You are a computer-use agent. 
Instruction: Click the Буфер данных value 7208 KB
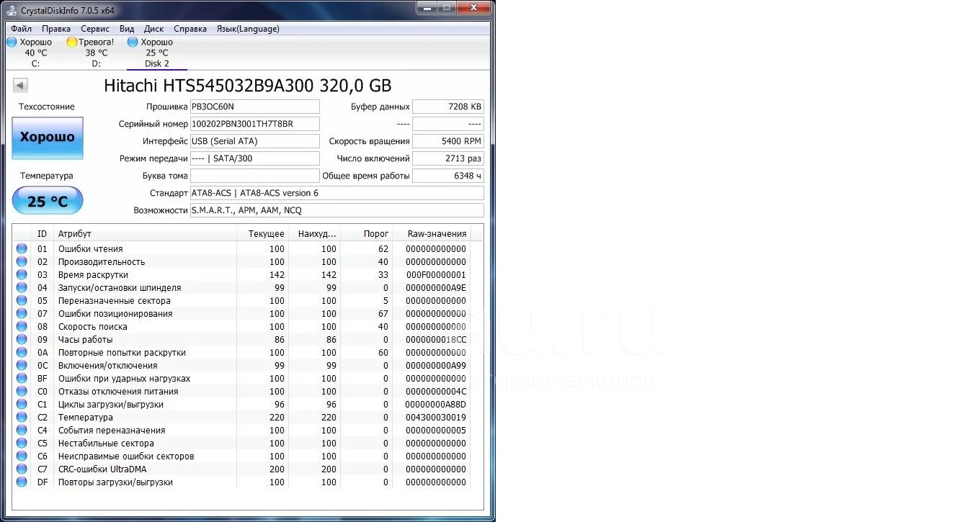pyautogui.click(x=448, y=107)
